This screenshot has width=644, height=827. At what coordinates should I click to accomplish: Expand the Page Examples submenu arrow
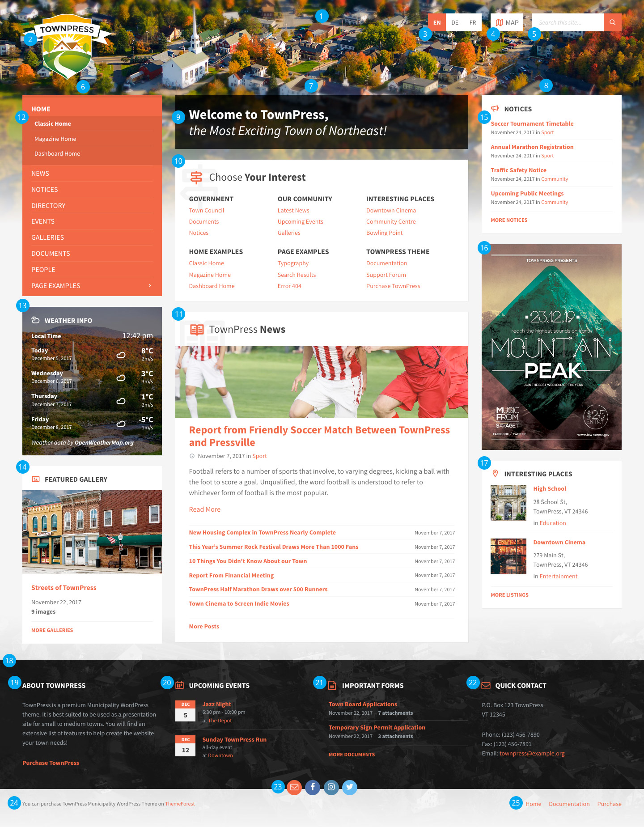coord(150,286)
